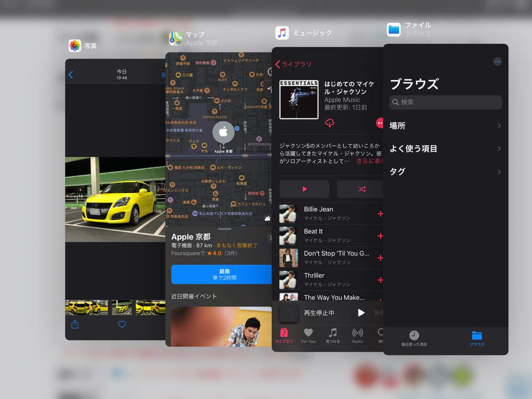
Task: Expand the タグ section in Files
Action: pyautogui.click(x=446, y=171)
